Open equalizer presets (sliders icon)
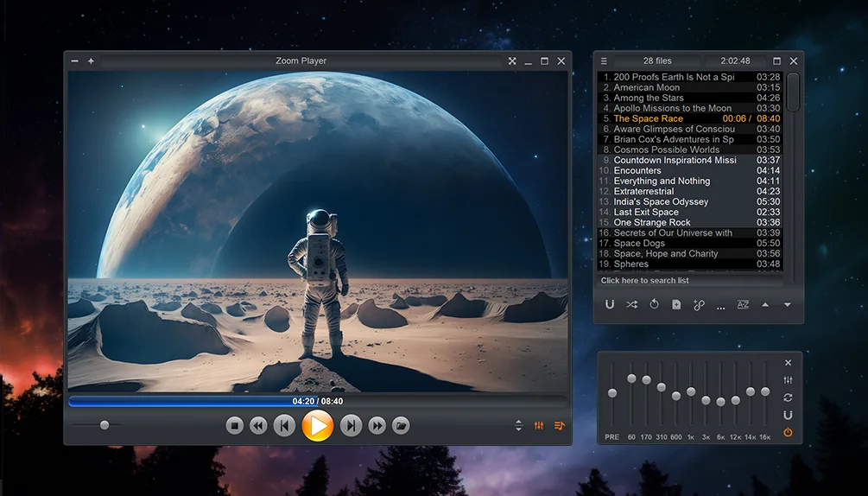Viewport: 868px width, 496px height. [x=788, y=380]
